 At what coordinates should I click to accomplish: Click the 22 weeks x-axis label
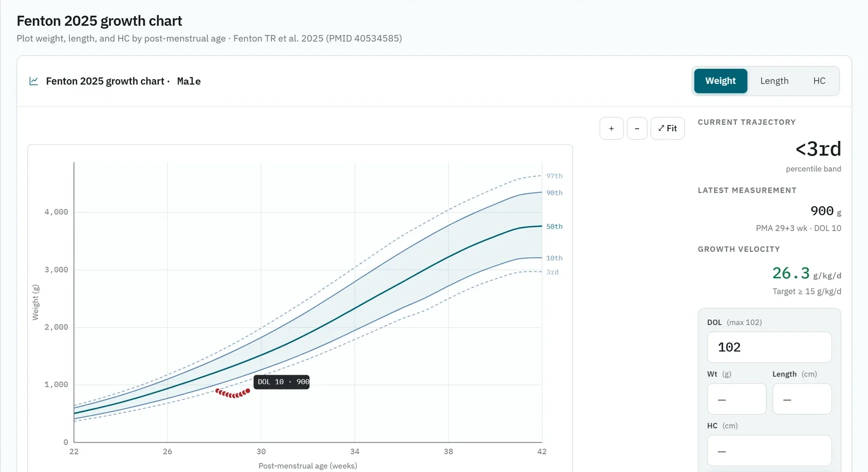(x=74, y=452)
